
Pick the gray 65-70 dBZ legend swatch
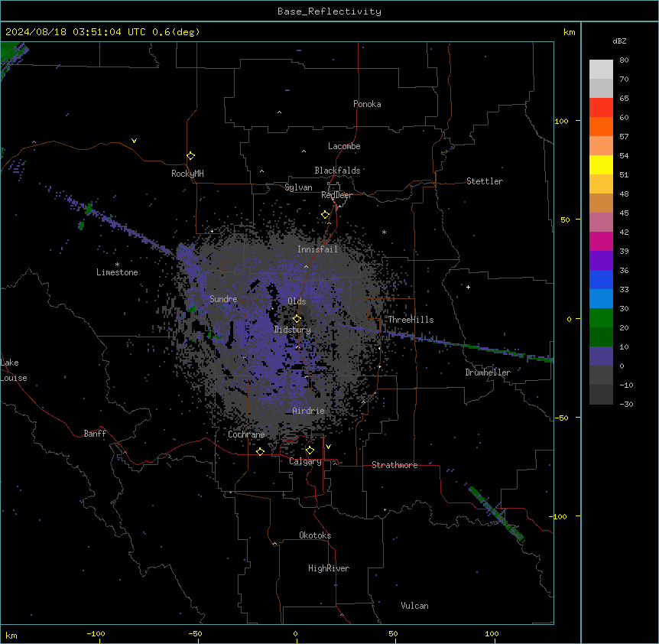click(601, 88)
